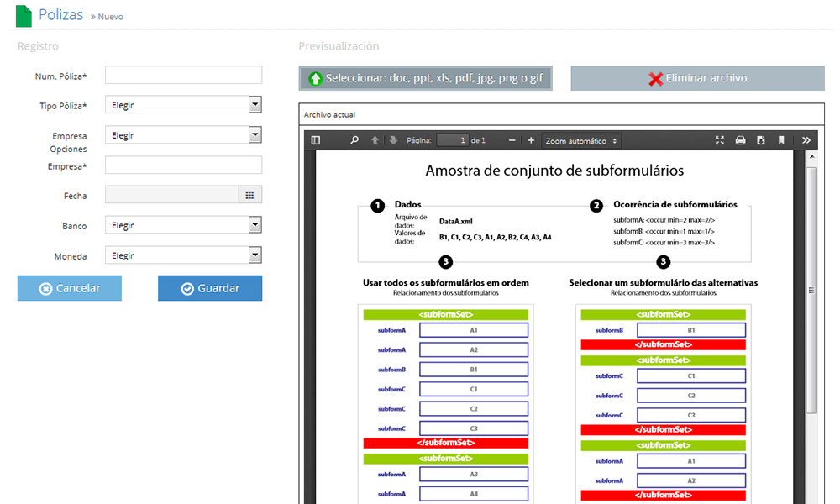Go to previous page in PDF viewer
This screenshot has height=504, width=840.
(375, 140)
